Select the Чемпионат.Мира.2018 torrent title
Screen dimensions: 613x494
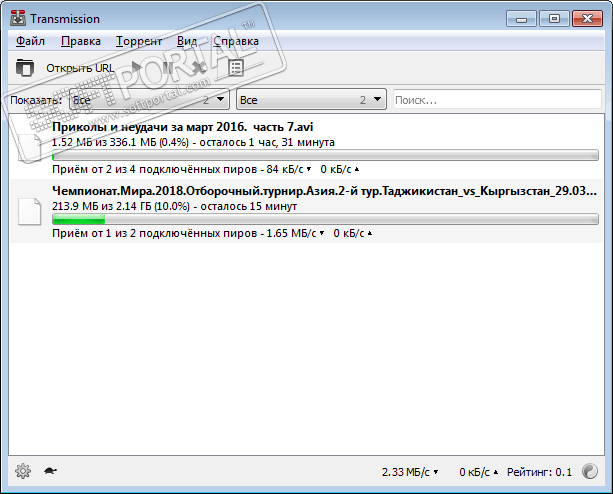(x=324, y=191)
